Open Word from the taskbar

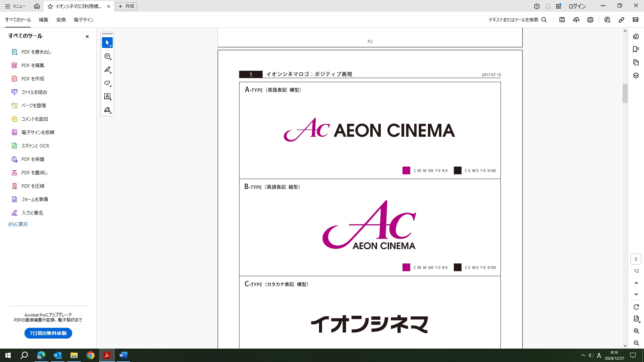click(123, 355)
